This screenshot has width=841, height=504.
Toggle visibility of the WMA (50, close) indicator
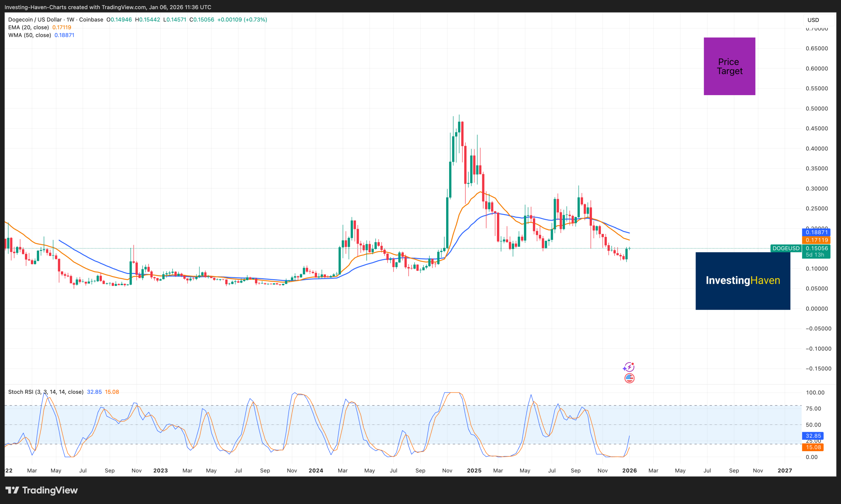(x=30, y=35)
